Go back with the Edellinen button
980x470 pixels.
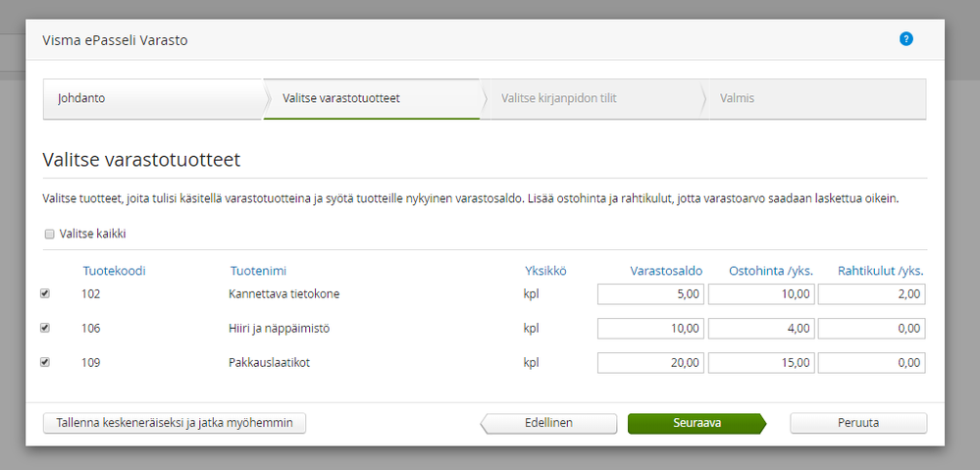[x=548, y=423]
